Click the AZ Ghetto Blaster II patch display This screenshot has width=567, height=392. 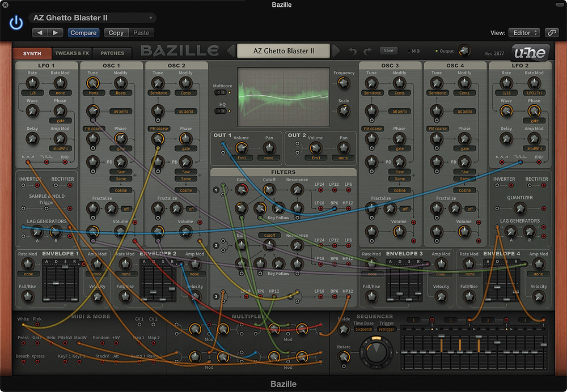coord(283,51)
